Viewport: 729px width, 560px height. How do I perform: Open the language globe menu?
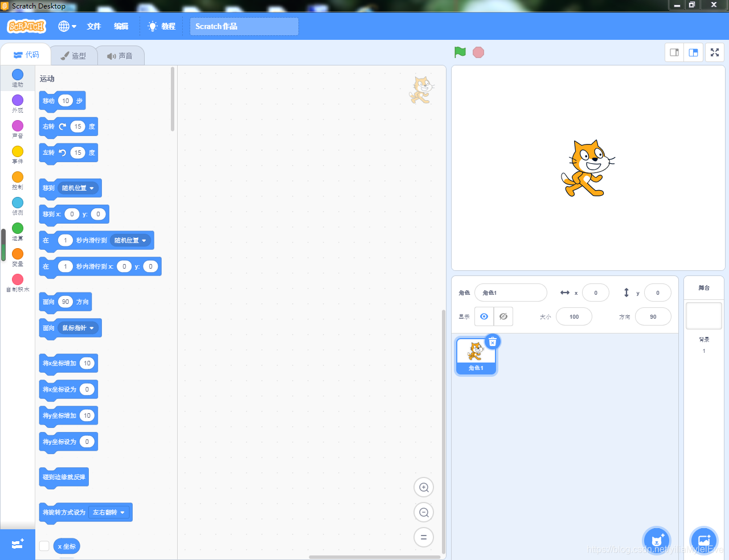pos(67,26)
